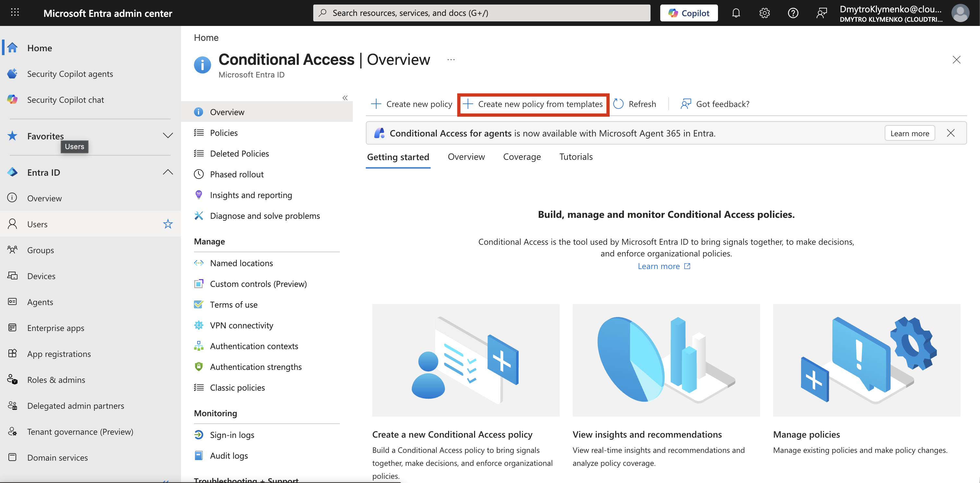Viewport: 980px width, 483px height.
Task: Click the Named locations icon
Action: click(198, 263)
